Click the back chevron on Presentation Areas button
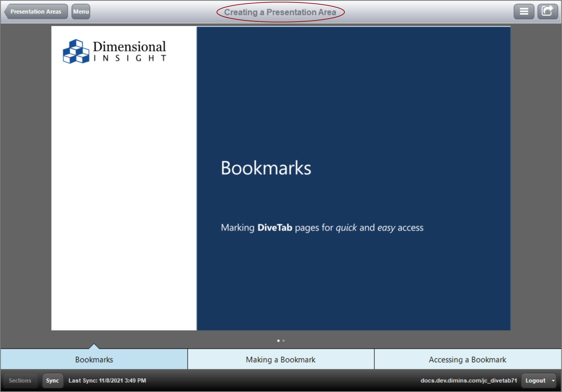Viewport: 562px width, 392px height. 6,11
